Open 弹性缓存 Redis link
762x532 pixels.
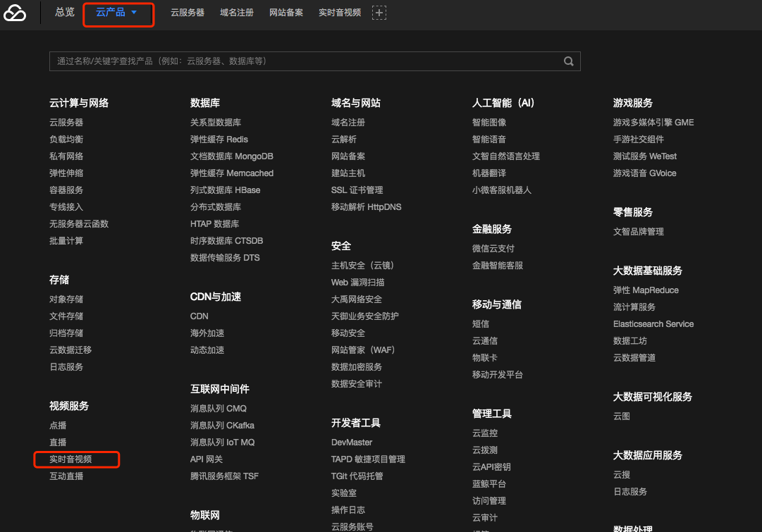(219, 140)
